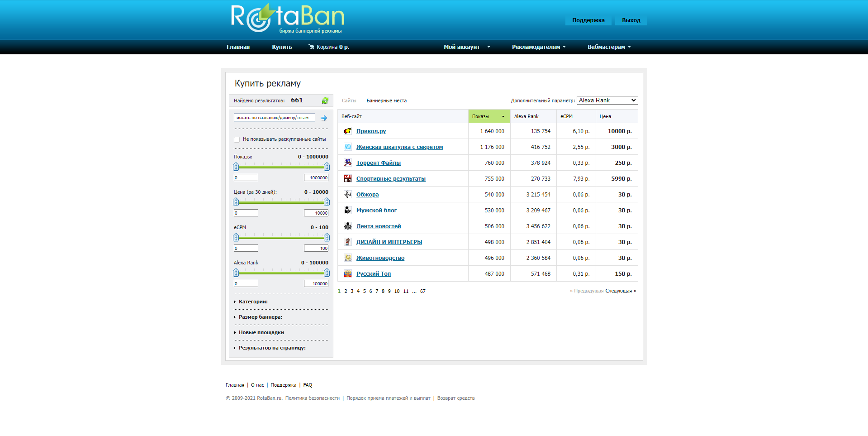Open the Рекламодателям dropdown menu

[538, 47]
